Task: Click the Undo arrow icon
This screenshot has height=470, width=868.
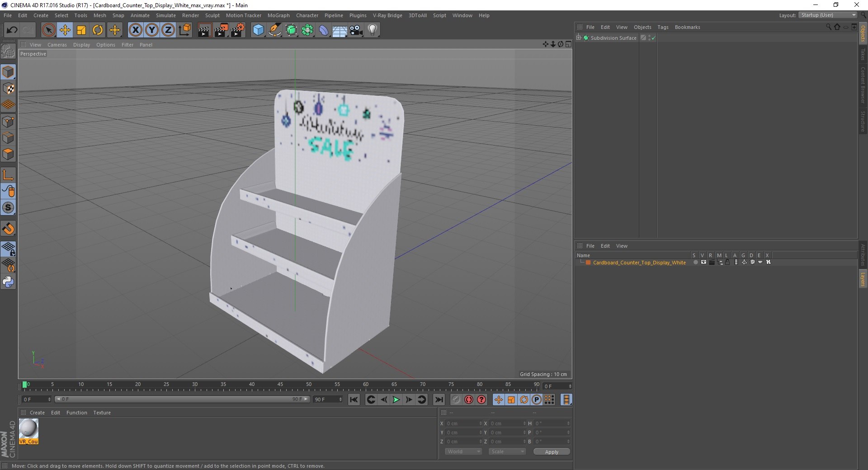Action: [12, 30]
